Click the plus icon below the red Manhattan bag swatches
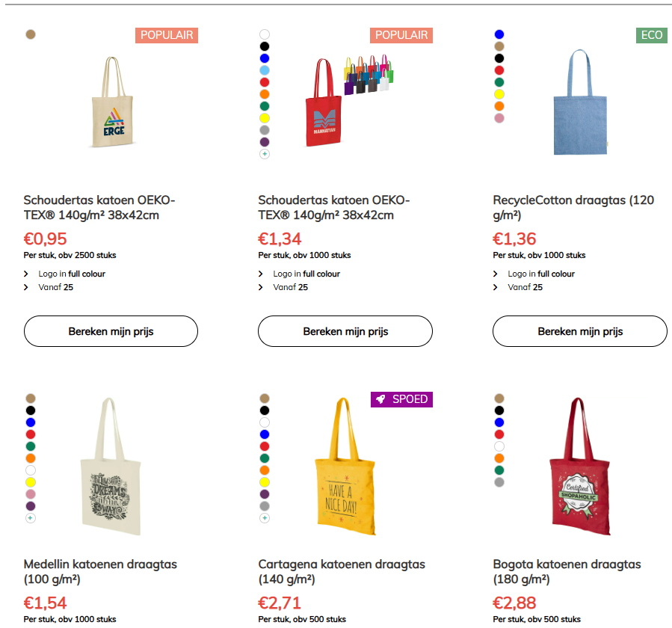Image resolution: width=672 pixels, height=628 pixels. tap(265, 154)
